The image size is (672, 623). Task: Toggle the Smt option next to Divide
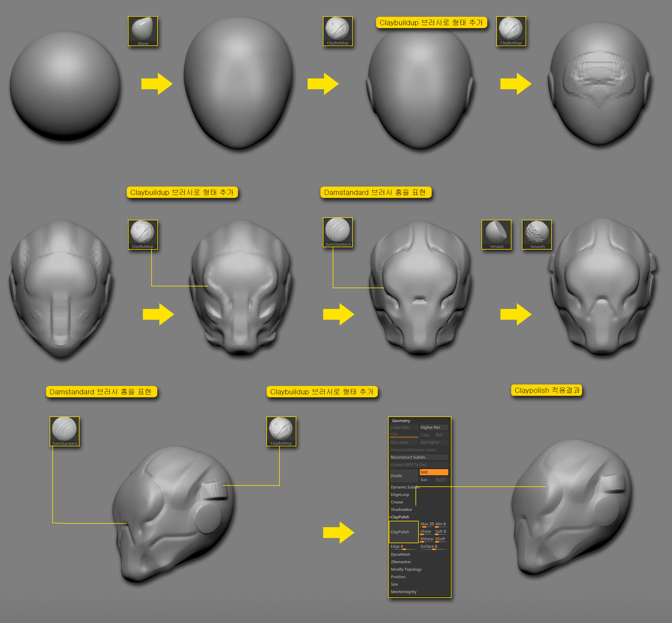pyautogui.click(x=434, y=472)
